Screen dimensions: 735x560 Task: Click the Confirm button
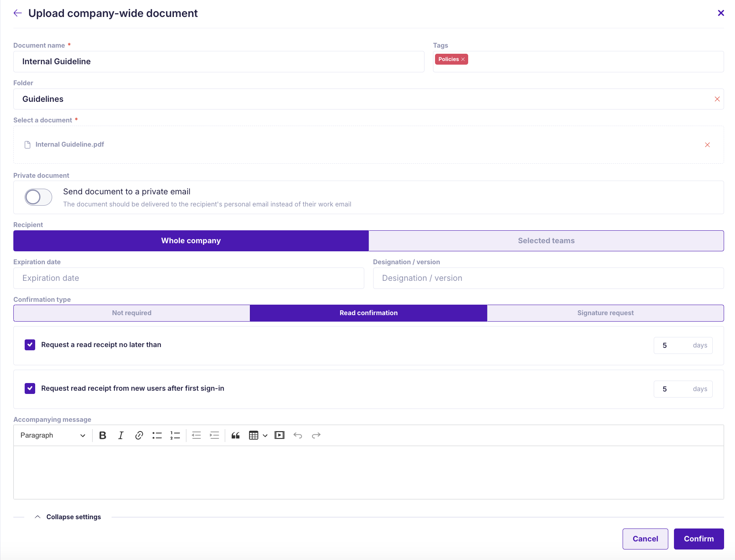pyautogui.click(x=699, y=539)
